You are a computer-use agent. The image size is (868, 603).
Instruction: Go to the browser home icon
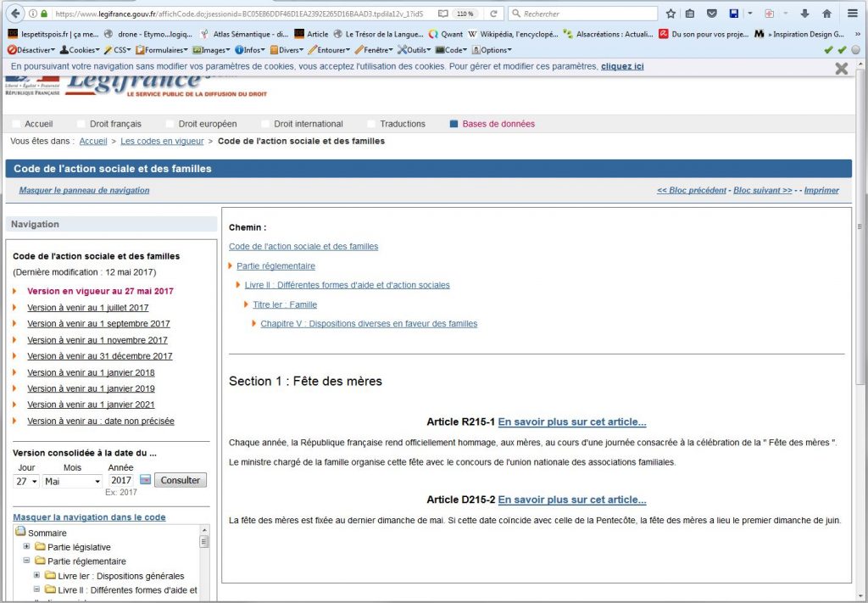tap(826, 14)
